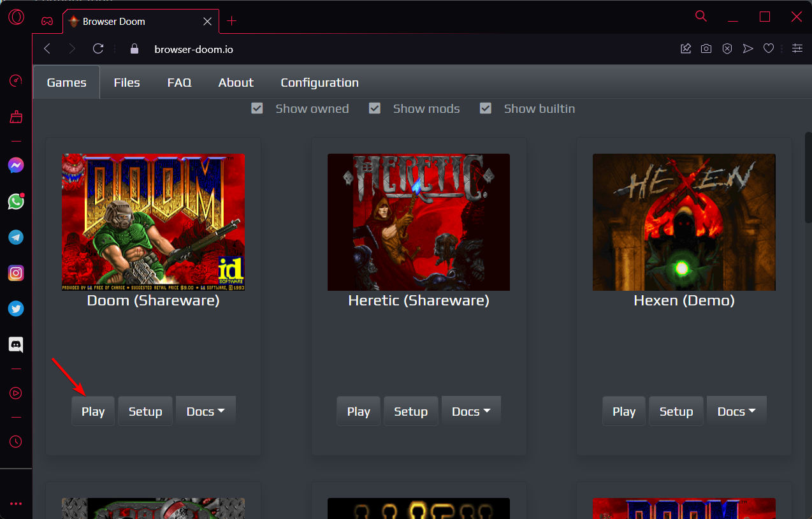Open the Opera menu logo
Image resolution: width=812 pixels, height=519 pixels.
pyautogui.click(x=16, y=17)
